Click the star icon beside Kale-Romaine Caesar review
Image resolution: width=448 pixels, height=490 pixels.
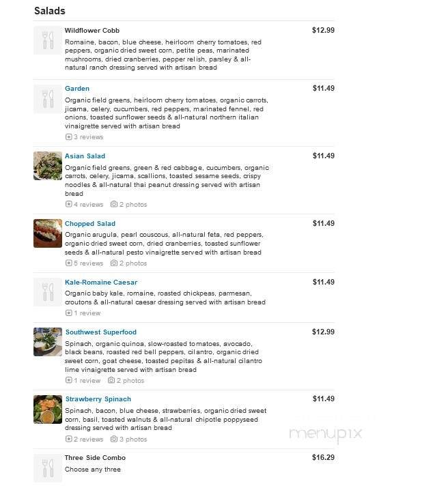coord(68,313)
